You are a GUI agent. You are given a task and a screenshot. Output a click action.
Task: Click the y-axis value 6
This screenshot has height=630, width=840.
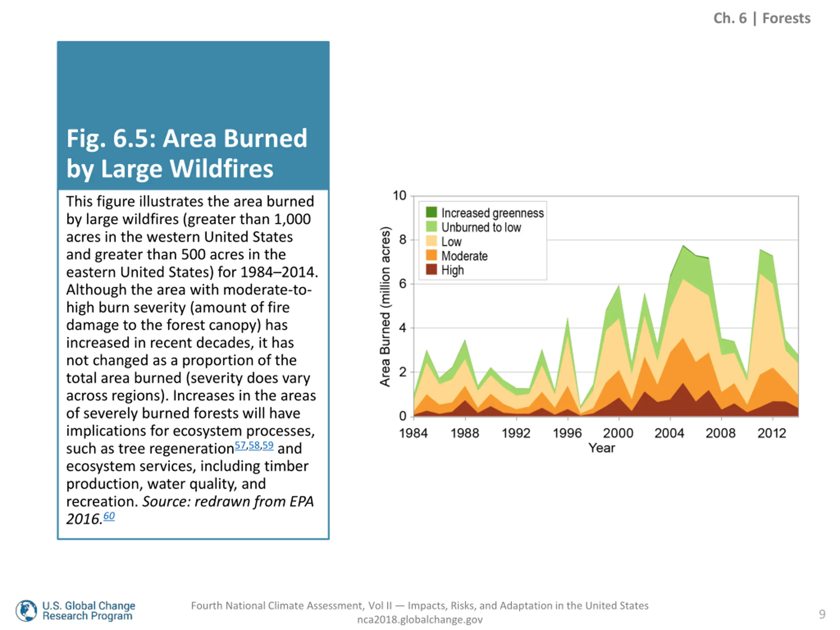(403, 284)
